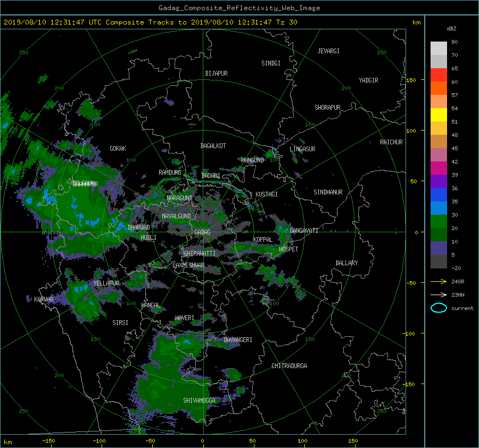Click the km unit label at bottom left

coord(7,442)
